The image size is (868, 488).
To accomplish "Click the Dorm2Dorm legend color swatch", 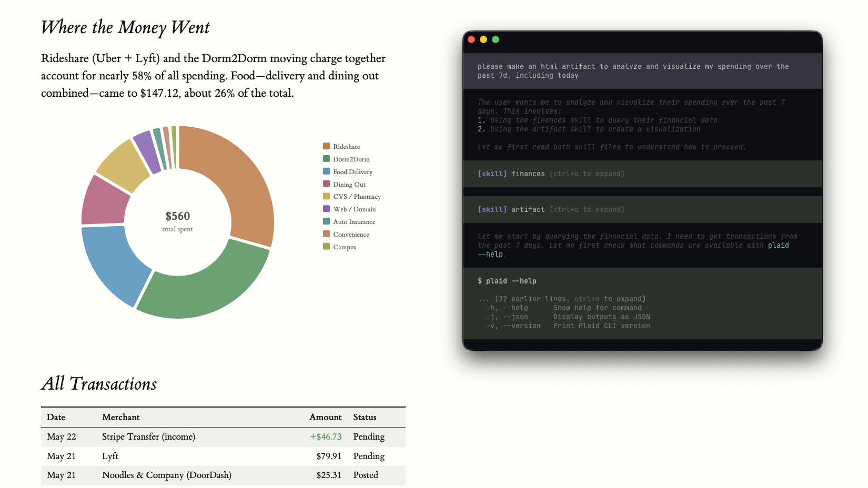I will 326,159.
